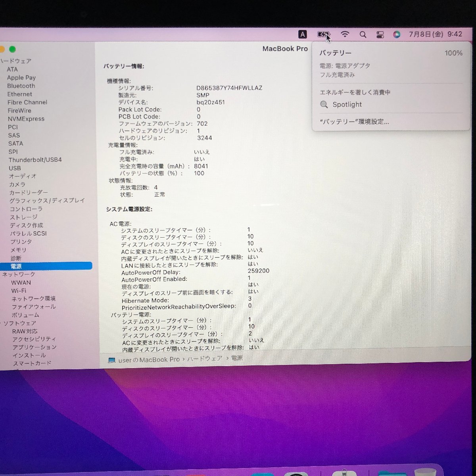
Task: Select Bluetooth in the sidebar
Action: coord(21,86)
